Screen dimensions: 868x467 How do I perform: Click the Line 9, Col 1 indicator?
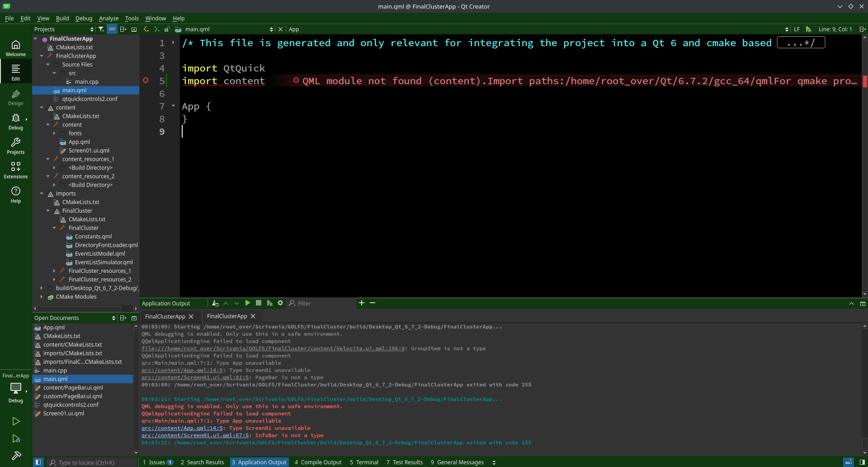coord(835,29)
